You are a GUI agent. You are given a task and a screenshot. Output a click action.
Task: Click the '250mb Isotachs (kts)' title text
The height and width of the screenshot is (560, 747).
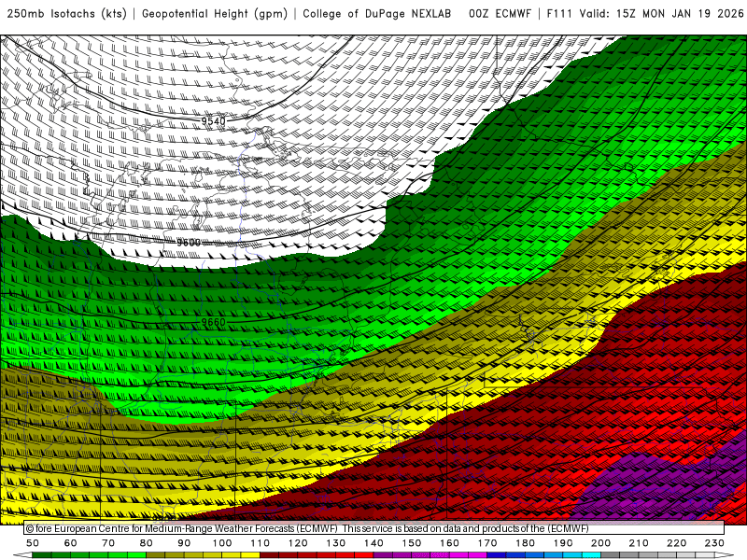[x=67, y=14]
